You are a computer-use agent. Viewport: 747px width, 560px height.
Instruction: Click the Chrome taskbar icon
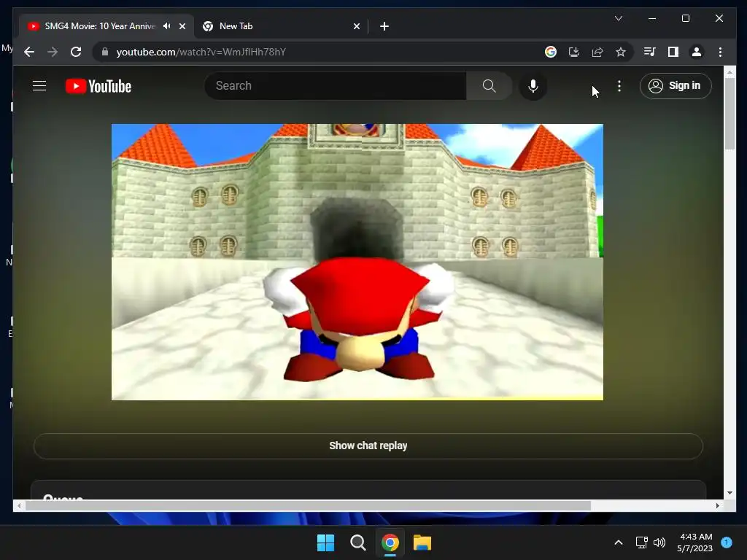pos(390,542)
